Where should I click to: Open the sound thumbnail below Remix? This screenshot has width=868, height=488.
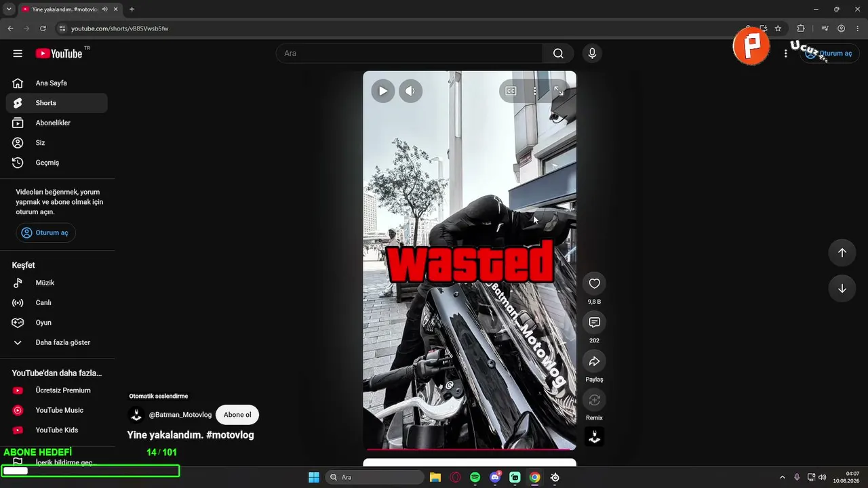pos(594,436)
